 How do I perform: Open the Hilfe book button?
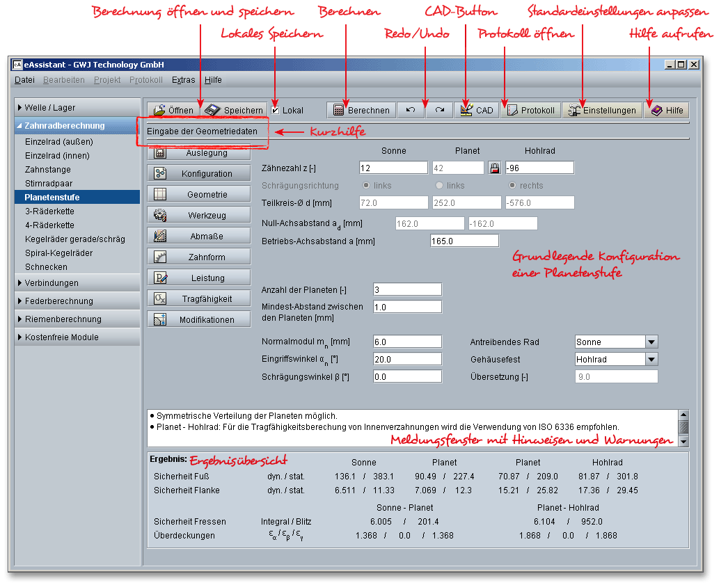[666, 110]
